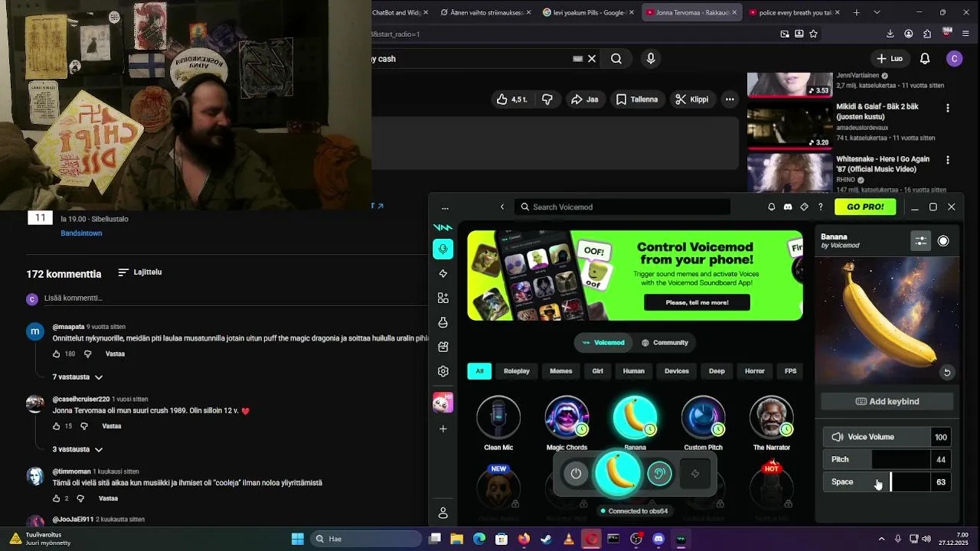Open the grid-plus icon in Voicemod sidebar
This screenshot has width=980, height=551.
[x=443, y=298]
